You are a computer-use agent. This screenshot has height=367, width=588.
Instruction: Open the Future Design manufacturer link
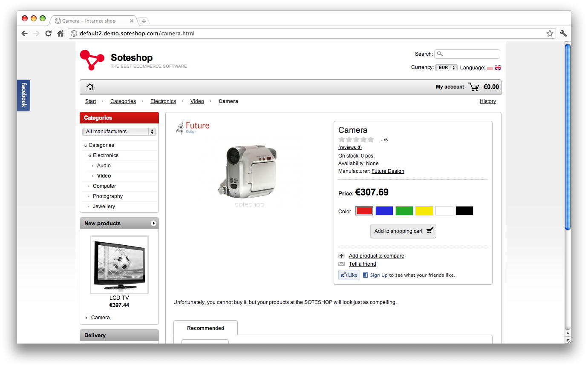point(388,171)
